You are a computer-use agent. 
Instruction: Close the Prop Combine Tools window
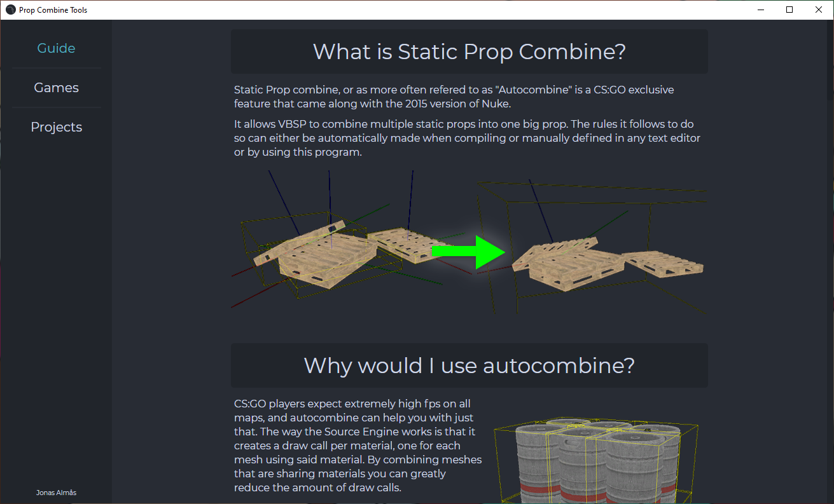pyautogui.click(x=819, y=10)
